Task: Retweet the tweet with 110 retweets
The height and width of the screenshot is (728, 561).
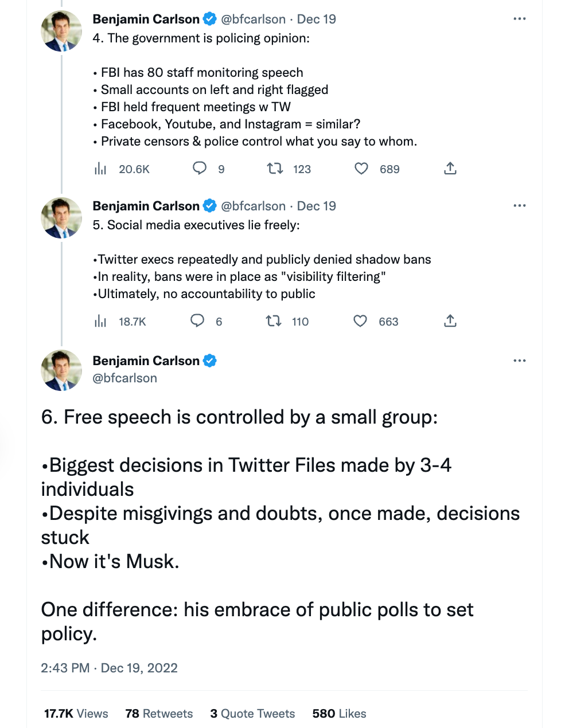Action: (274, 321)
